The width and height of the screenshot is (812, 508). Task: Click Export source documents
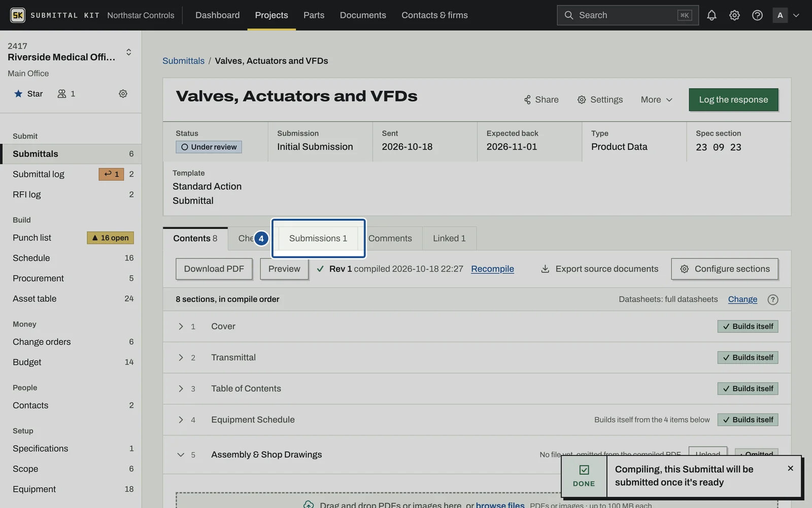point(599,269)
